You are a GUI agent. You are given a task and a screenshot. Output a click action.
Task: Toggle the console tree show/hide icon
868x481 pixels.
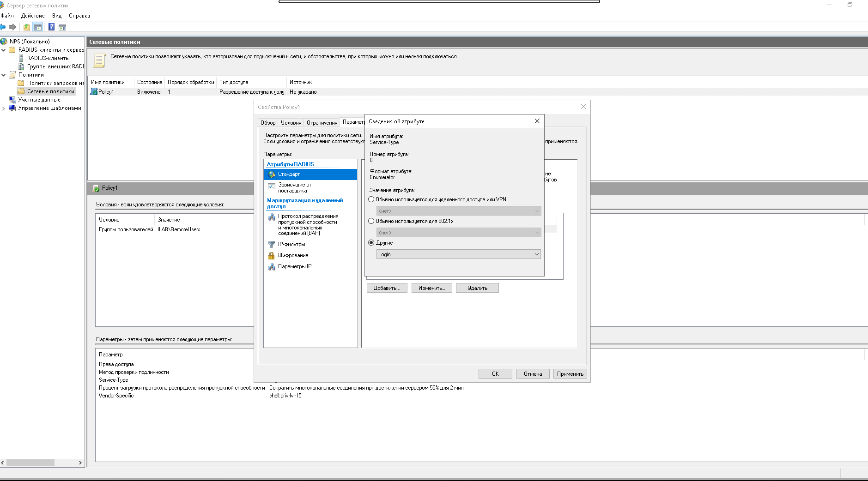click(x=38, y=27)
